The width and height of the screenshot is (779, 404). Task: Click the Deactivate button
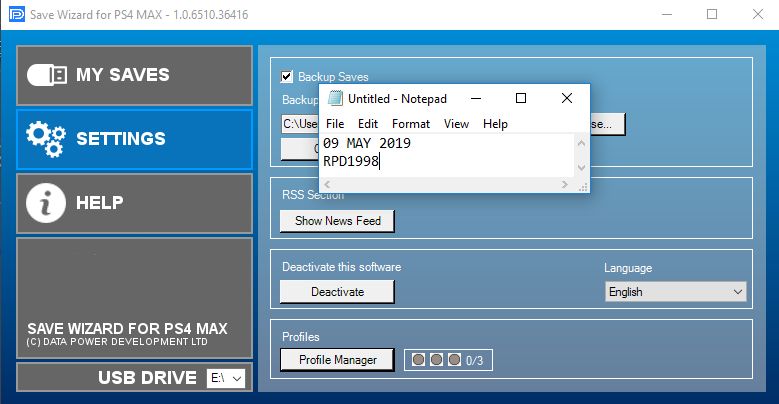337,292
